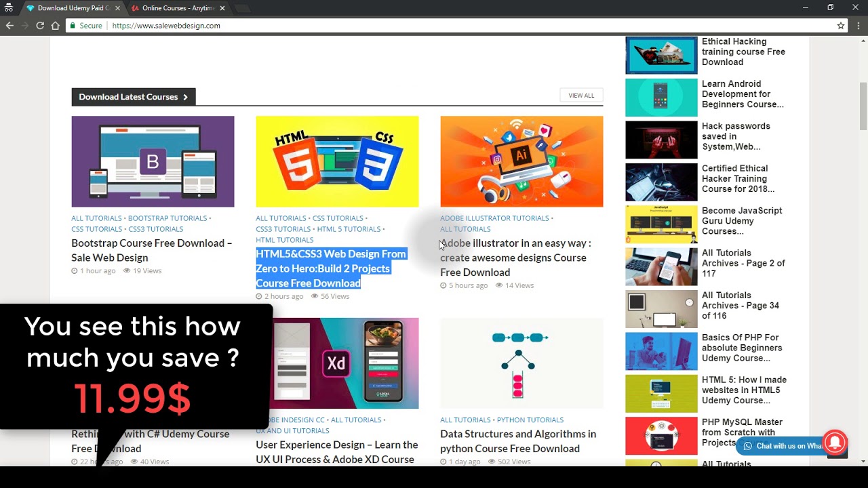Click the page vertical scrollbar thumb
Image resolution: width=868 pixels, height=488 pixels.
click(x=863, y=105)
